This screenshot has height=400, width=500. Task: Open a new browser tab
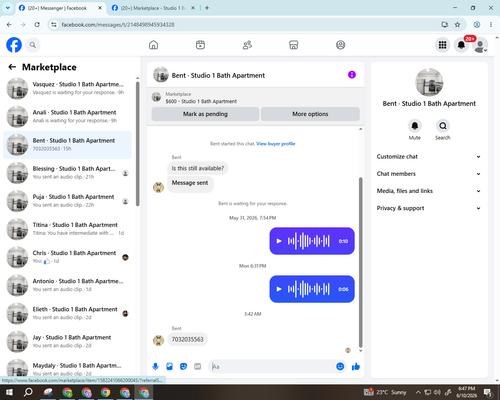click(x=207, y=8)
